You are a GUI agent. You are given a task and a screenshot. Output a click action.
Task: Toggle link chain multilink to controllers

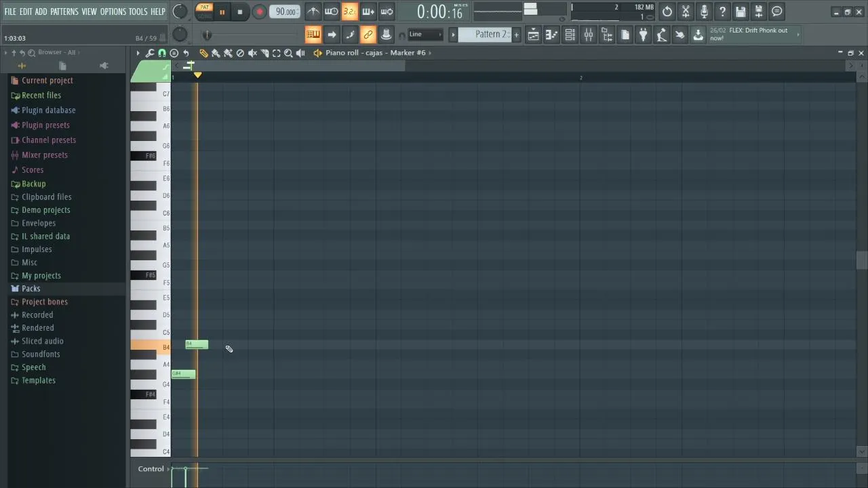(x=368, y=35)
